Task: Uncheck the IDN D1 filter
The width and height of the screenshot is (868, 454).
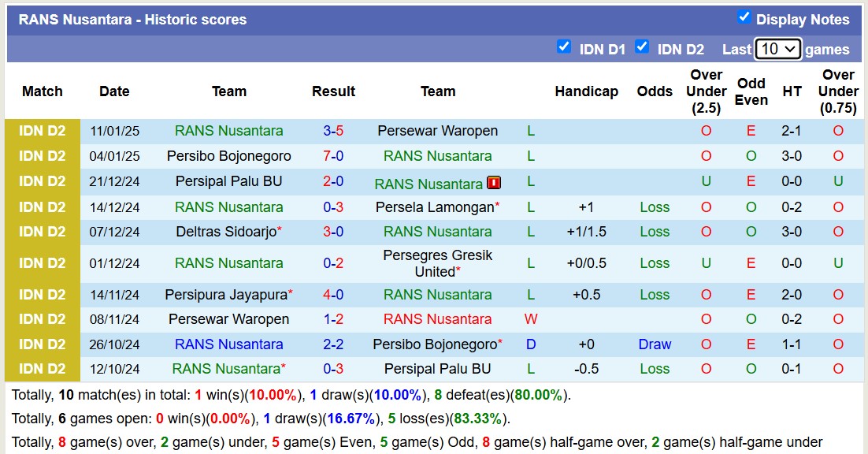Action: pos(564,47)
